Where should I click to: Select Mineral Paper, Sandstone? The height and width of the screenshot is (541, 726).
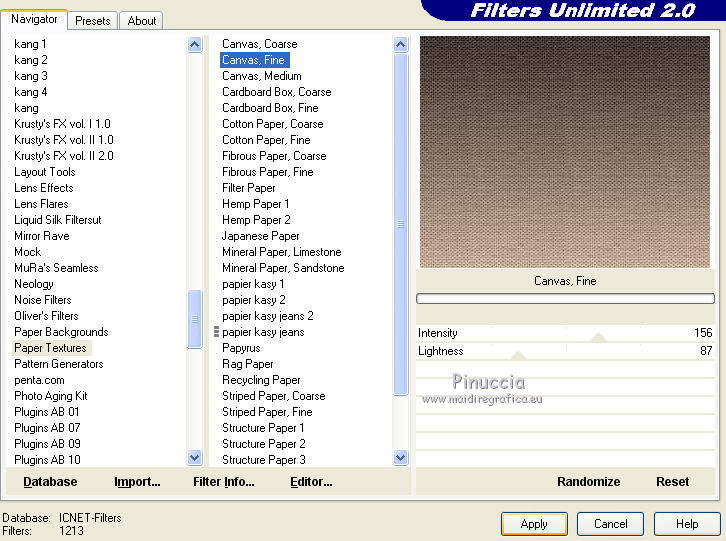[283, 268]
